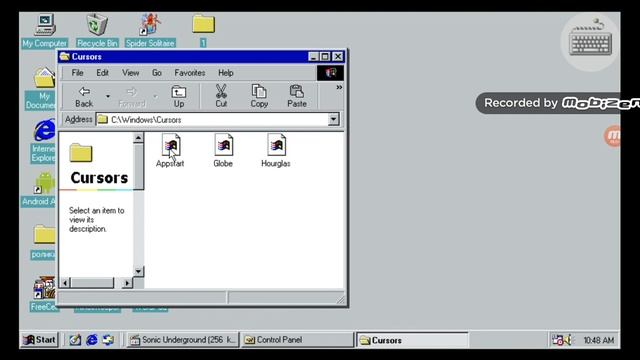Click the Windows logo throbber icon

click(x=330, y=73)
